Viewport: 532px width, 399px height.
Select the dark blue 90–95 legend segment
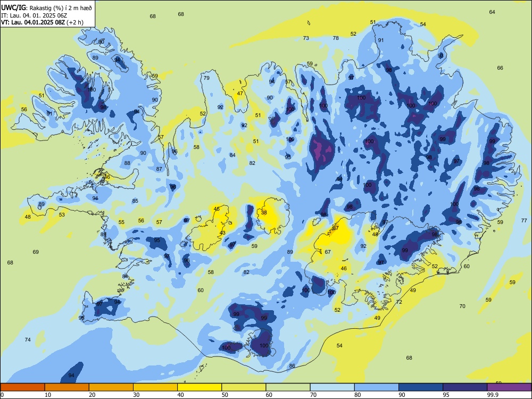[421, 387]
